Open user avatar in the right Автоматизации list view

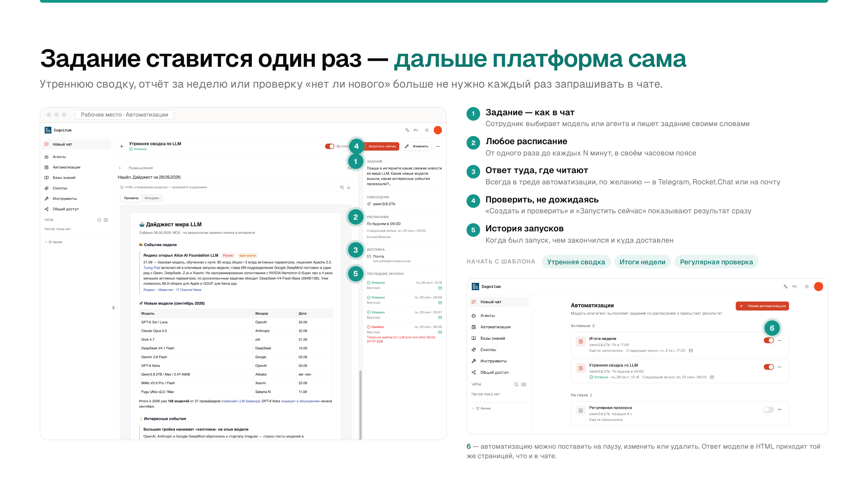[x=819, y=286]
